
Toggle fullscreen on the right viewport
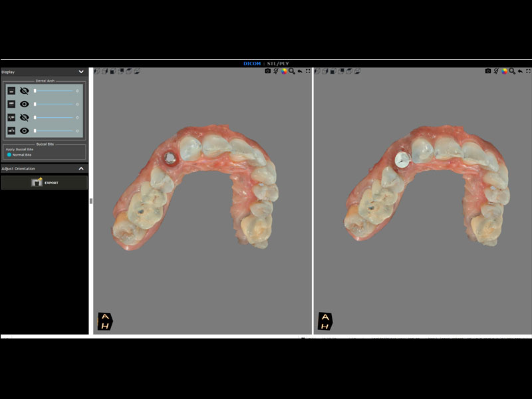click(x=528, y=71)
